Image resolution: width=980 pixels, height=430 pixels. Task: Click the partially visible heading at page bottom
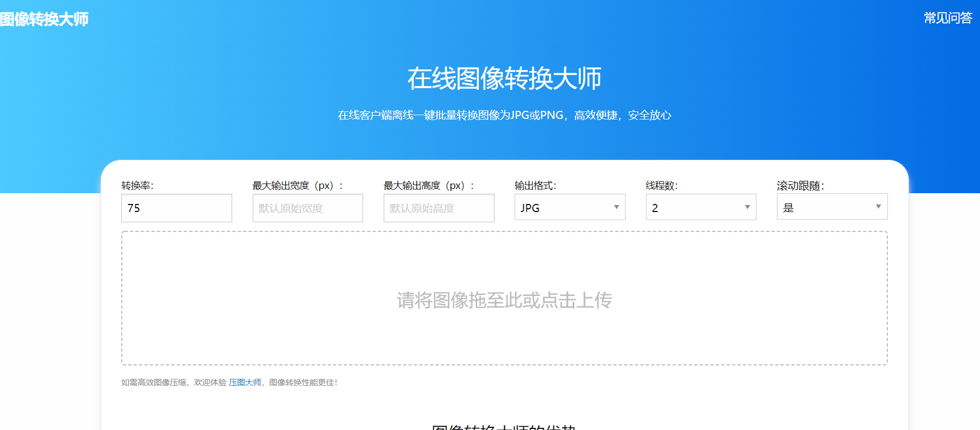tap(504, 426)
